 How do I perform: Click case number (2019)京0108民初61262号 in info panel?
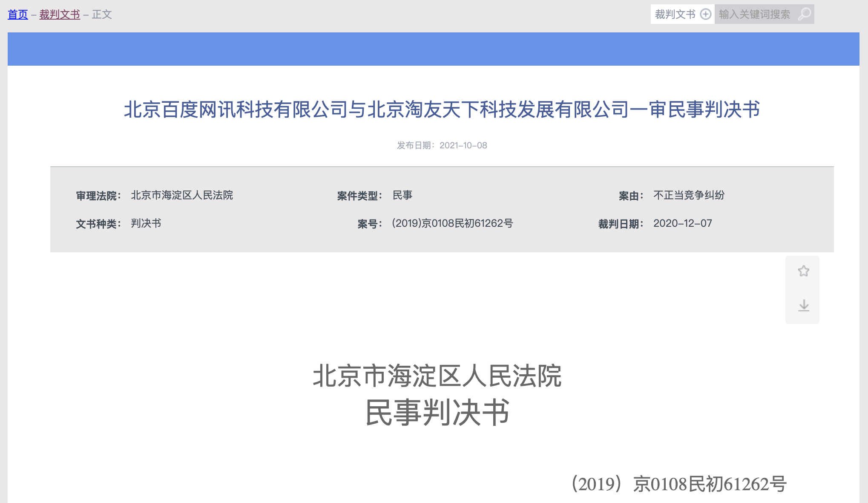pyautogui.click(x=452, y=223)
